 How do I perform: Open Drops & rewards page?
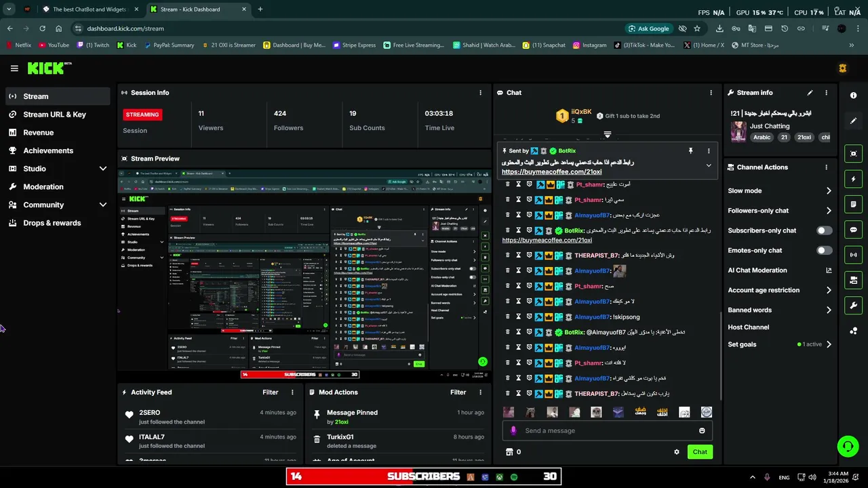pos(58,223)
